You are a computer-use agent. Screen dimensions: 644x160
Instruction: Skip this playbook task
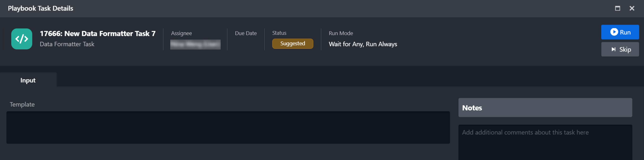(x=620, y=49)
